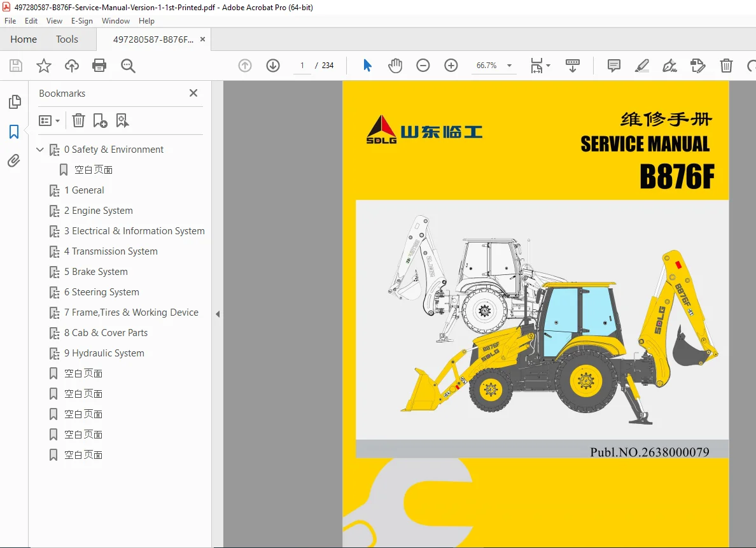Click the trash delete toolbar icon
Screen dimensions: 756x548
click(726, 66)
